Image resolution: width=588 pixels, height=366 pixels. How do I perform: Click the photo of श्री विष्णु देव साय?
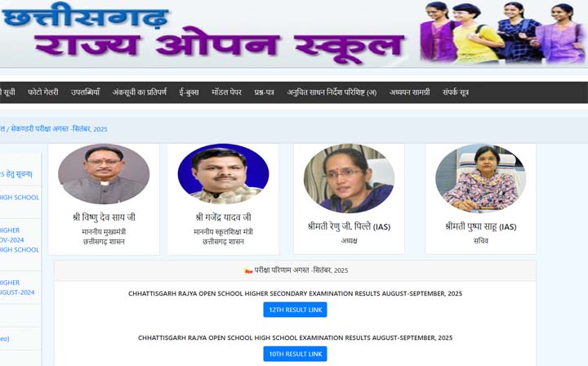(104, 174)
